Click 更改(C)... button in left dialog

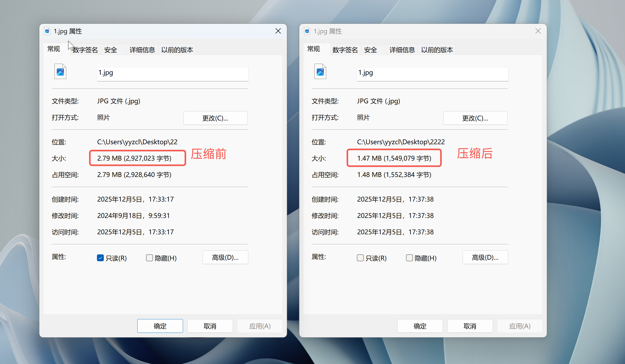point(215,118)
